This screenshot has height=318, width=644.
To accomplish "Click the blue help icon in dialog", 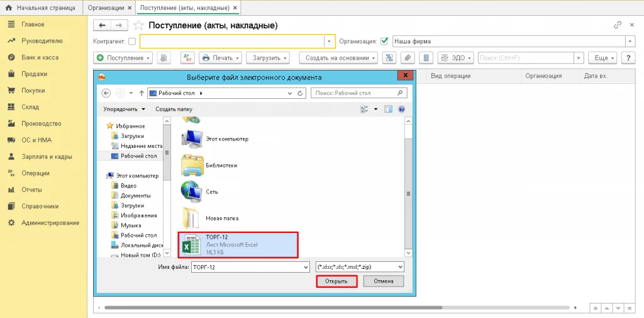I will coord(402,109).
